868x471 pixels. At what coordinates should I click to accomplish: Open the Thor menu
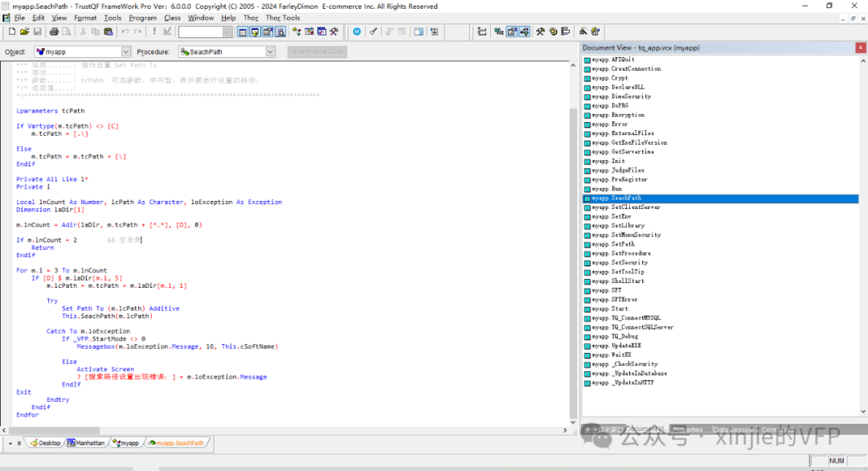[x=251, y=18]
